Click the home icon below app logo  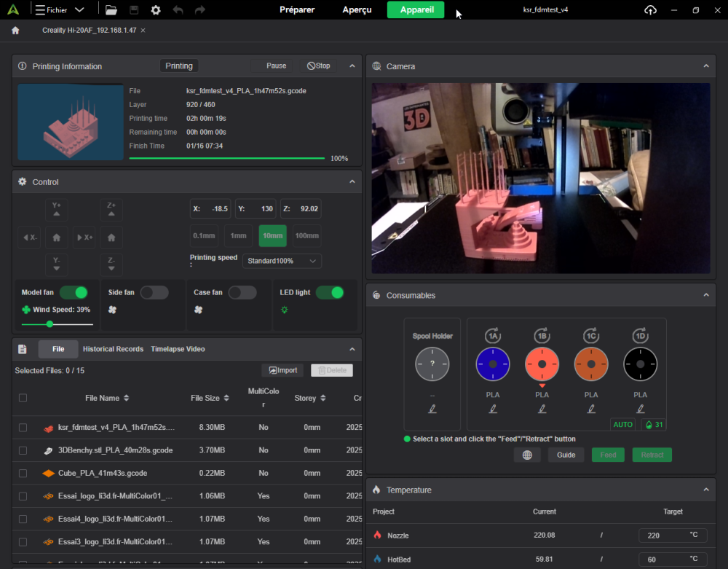[x=15, y=31]
